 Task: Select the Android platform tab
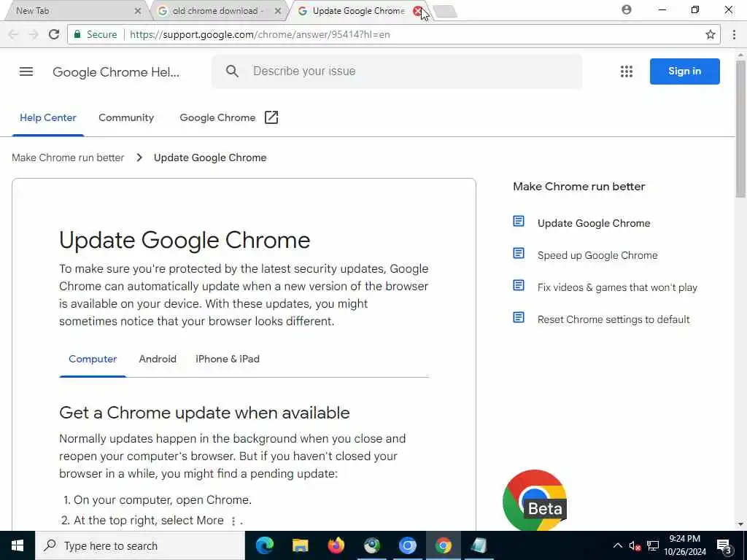click(x=158, y=359)
